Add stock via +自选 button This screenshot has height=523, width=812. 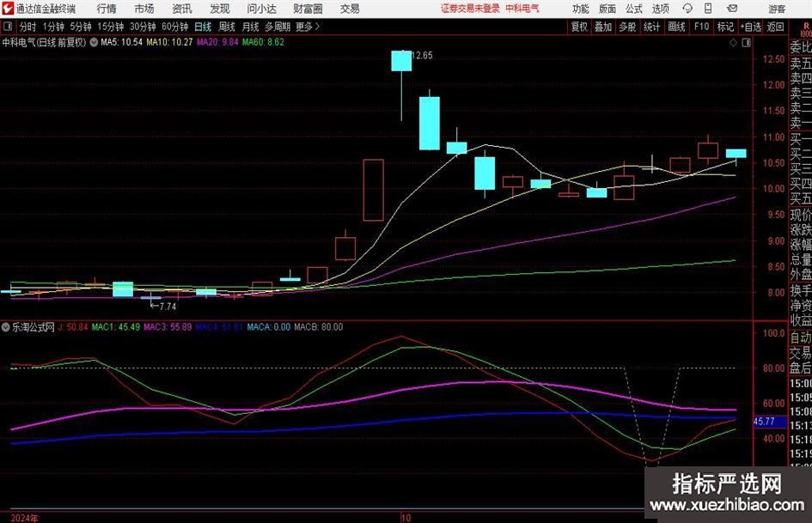click(x=751, y=27)
